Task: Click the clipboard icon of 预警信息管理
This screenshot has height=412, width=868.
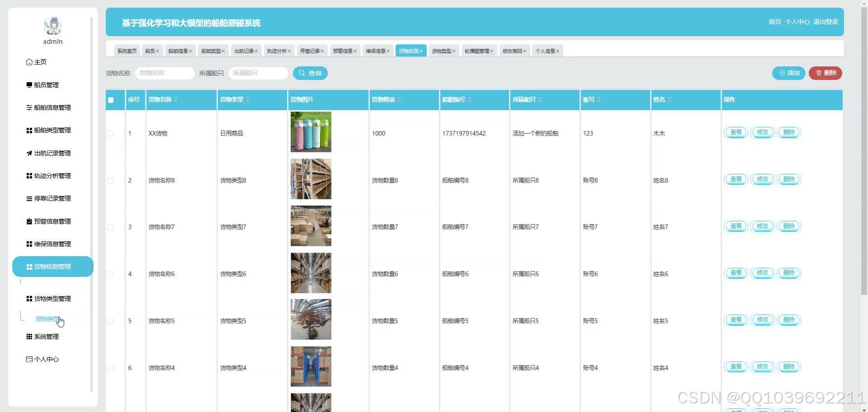Action: pos(29,221)
